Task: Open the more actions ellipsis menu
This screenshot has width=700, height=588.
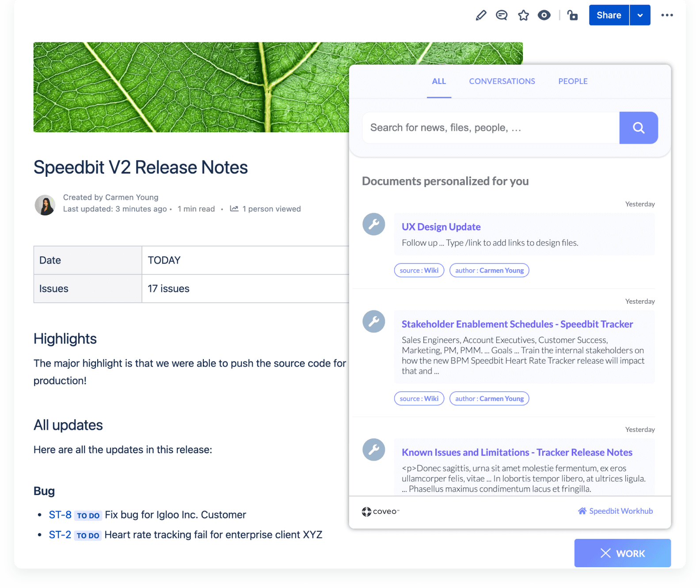Action: [x=667, y=15]
